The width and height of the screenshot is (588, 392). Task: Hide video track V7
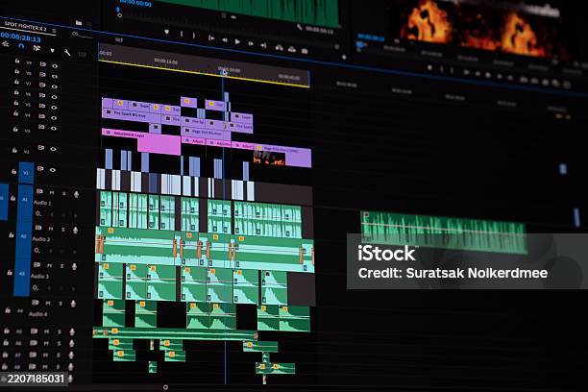tap(55, 86)
